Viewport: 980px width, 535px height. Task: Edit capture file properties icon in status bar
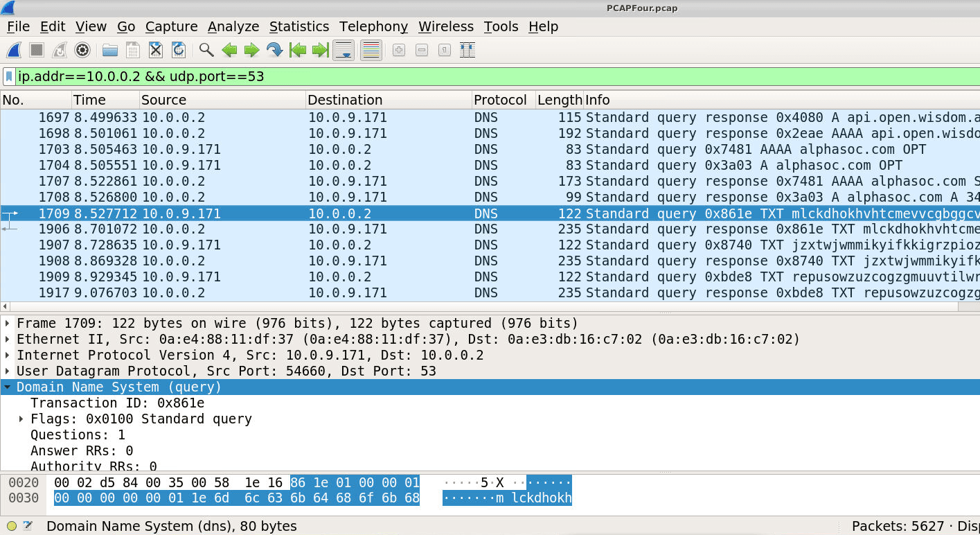point(28,526)
